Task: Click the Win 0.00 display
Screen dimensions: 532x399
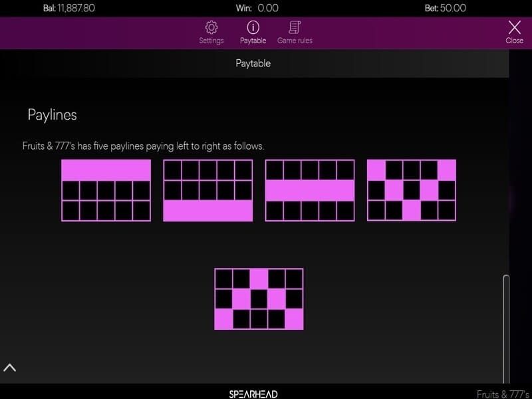Action: 267,8
